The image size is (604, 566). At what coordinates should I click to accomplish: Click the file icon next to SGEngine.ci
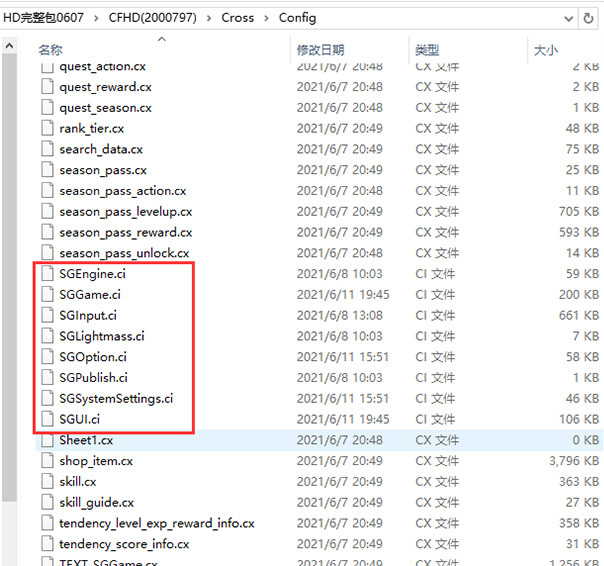pos(47,274)
